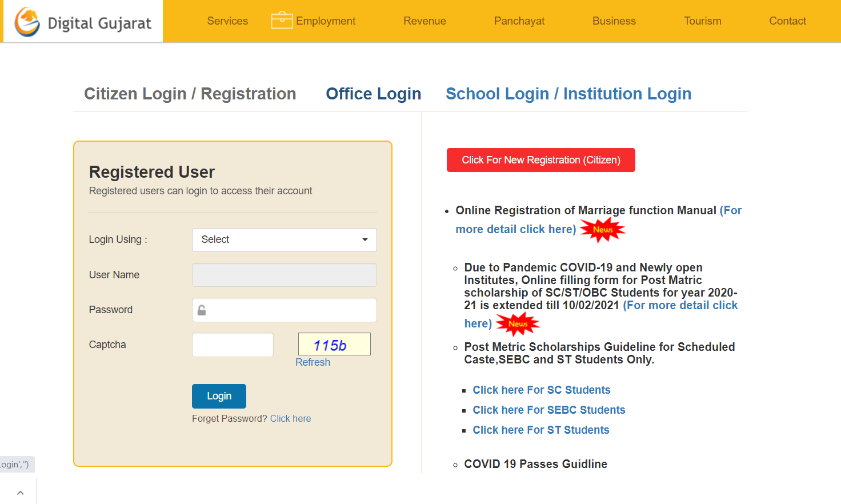Switch to the Office Login tab

(373, 93)
